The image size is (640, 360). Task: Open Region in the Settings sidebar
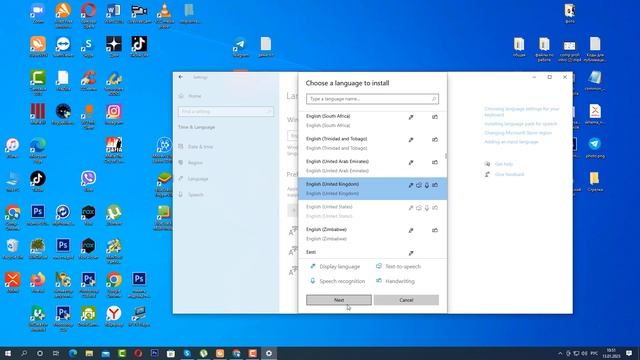[195, 162]
